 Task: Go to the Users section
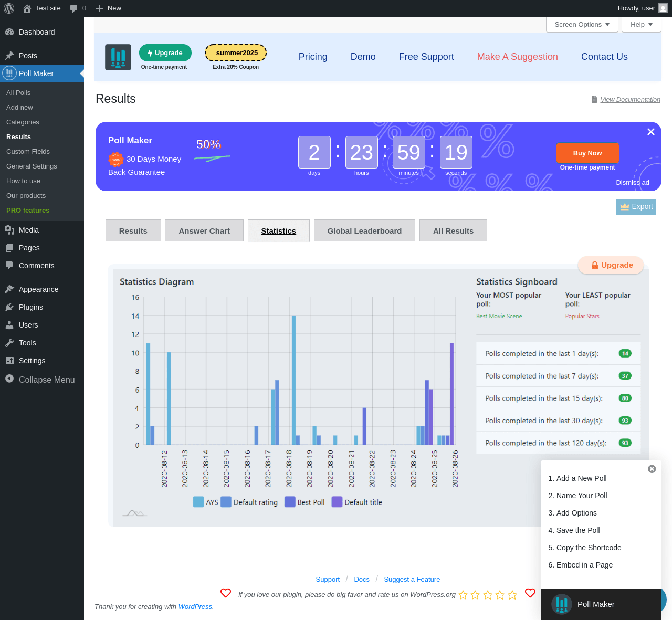42,325
